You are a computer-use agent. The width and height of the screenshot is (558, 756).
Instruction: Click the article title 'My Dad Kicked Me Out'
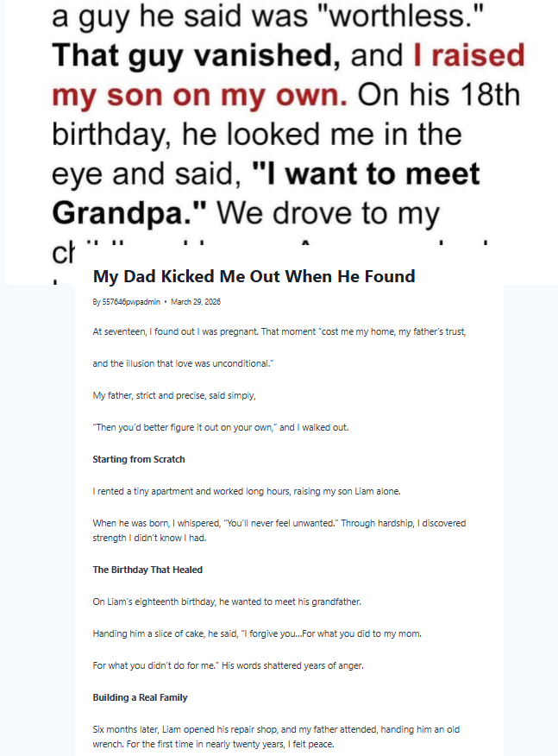(x=254, y=277)
